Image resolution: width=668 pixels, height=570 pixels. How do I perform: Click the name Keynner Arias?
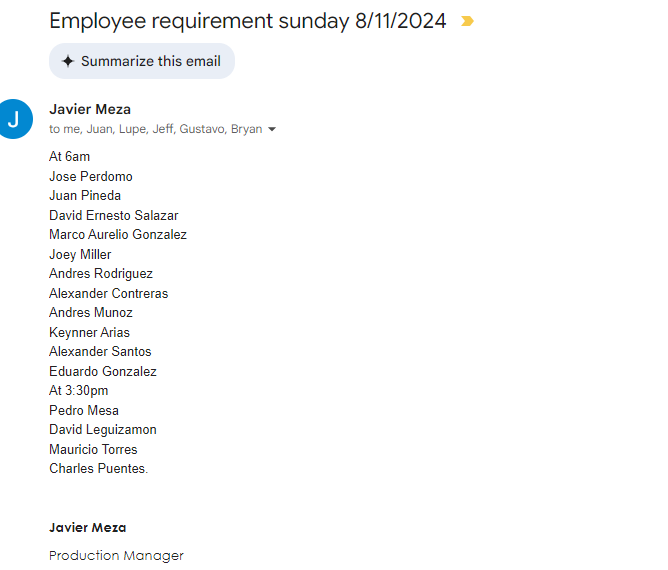(89, 333)
